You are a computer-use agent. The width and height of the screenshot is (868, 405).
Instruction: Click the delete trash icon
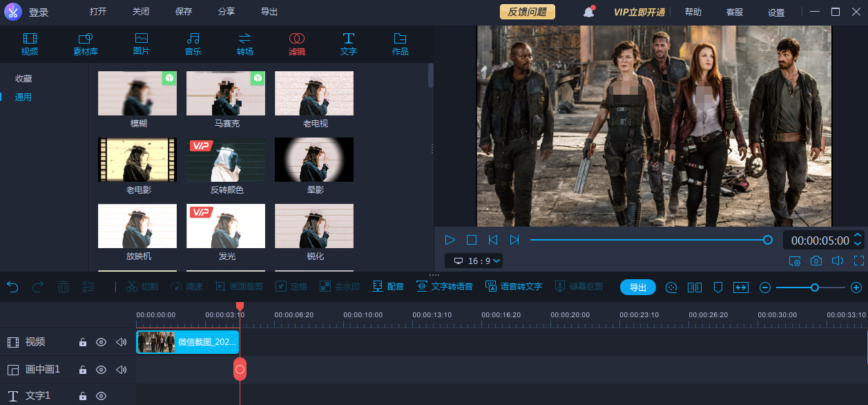63,287
